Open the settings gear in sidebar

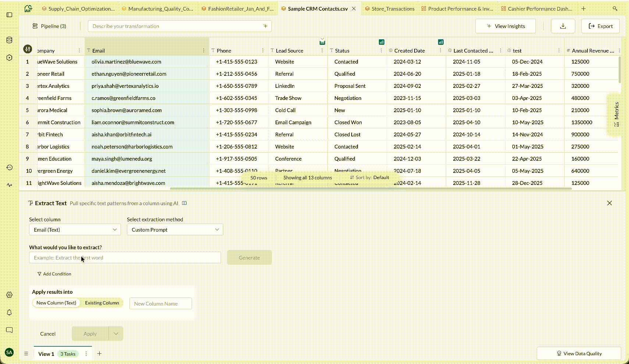pyautogui.click(x=10, y=295)
